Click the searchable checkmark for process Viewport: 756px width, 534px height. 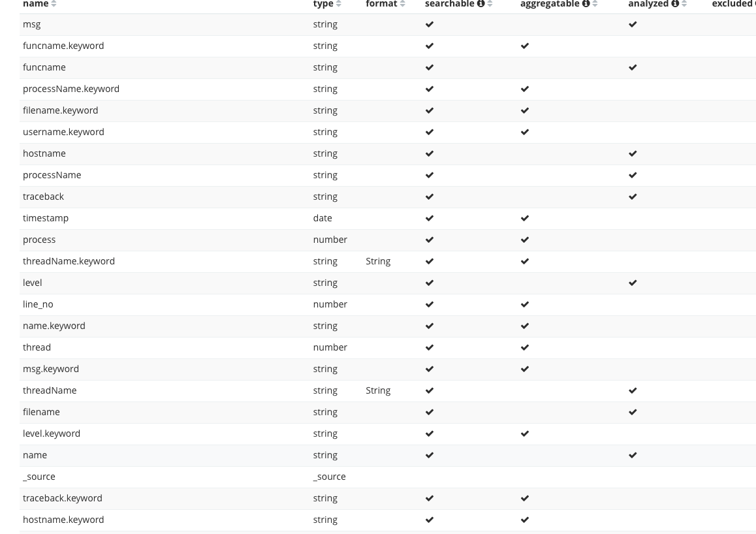[x=430, y=240]
